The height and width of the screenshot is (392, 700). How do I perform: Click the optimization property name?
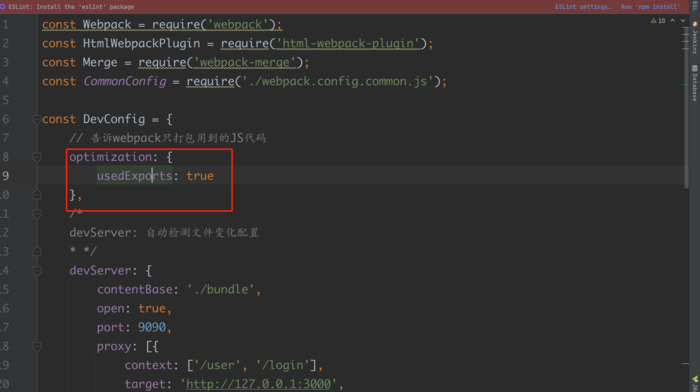(x=110, y=157)
